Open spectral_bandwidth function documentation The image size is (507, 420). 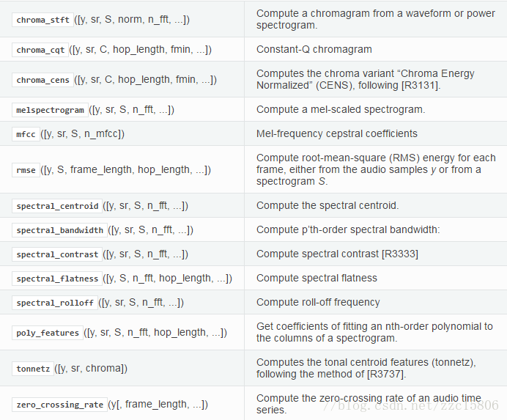click(x=59, y=230)
